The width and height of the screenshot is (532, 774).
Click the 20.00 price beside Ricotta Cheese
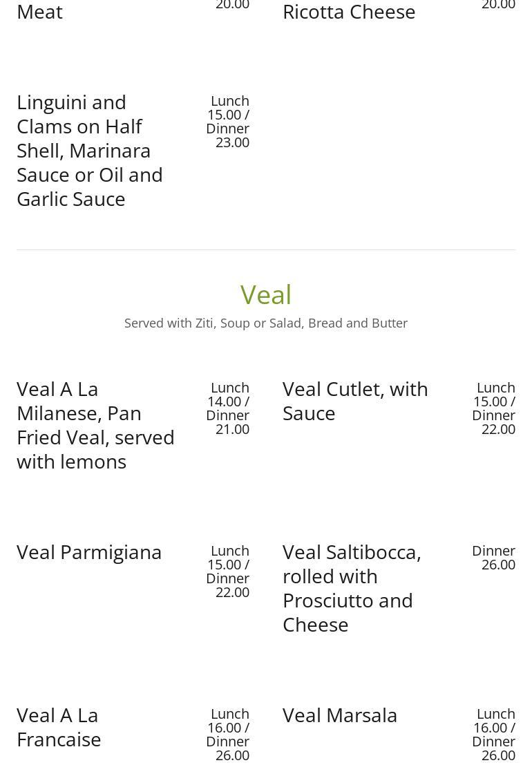point(498,6)
